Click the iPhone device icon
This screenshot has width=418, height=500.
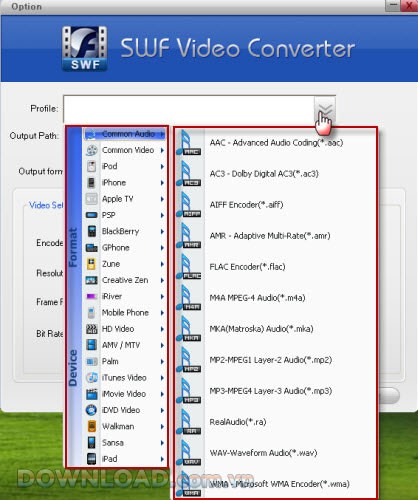pyautogui.click(x=91, y=183)
